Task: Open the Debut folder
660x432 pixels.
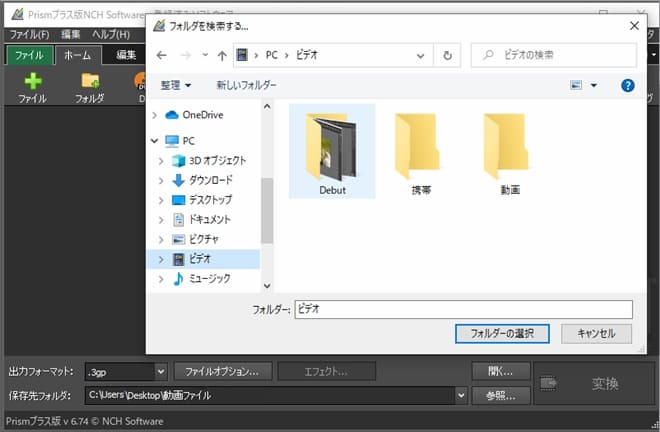Action: (332, 152)
